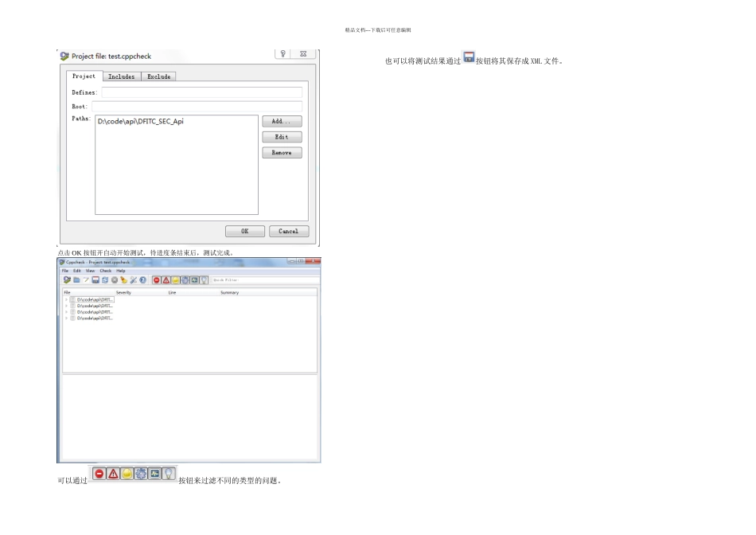Screen dimensions: 756x535
Task: Toggle errors filter in Cppcheck window toolbar
Action: click(157, 279)
